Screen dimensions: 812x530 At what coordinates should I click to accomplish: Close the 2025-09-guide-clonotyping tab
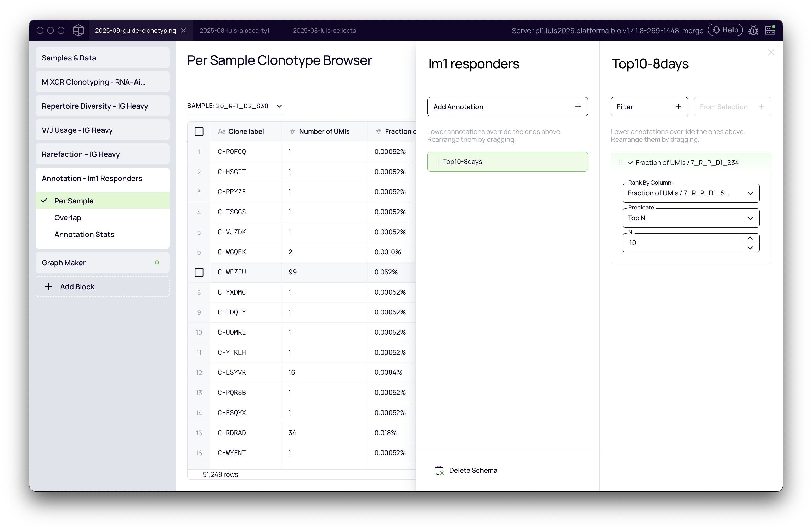[x=184, y=30]
